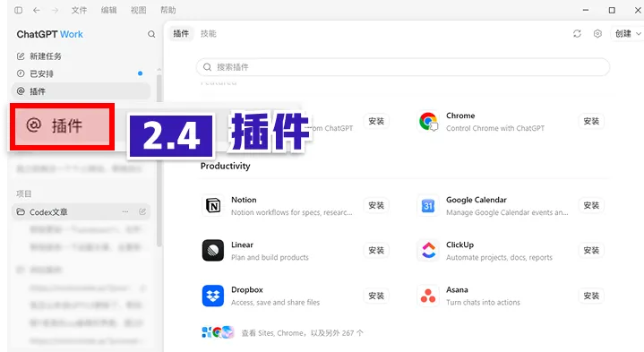Install the Dropbox plugin
The width and height of the screenshot is (644, 352).
point(376,296)
